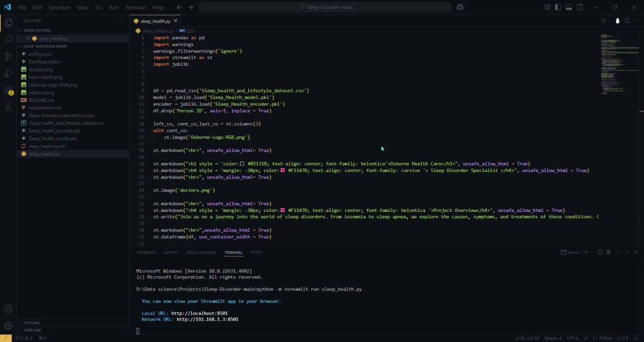This screenshot has height=342, width=644.
Task: Open the localhost:8501 URL in terminal
Action: point(199,313)
